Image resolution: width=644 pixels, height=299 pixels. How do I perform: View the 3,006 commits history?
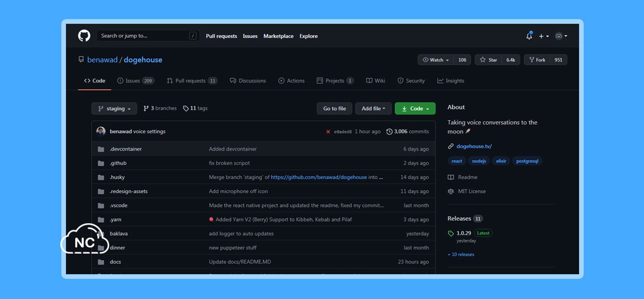click(x=408, y=131)
